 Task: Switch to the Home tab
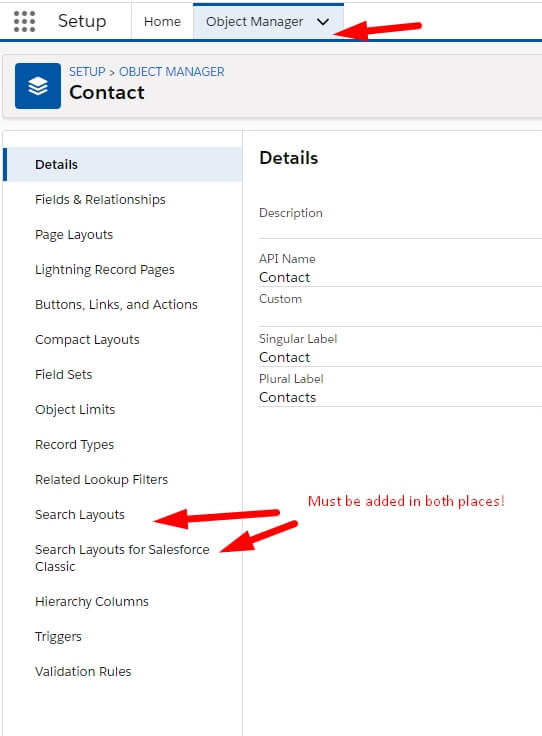(162, 22)
